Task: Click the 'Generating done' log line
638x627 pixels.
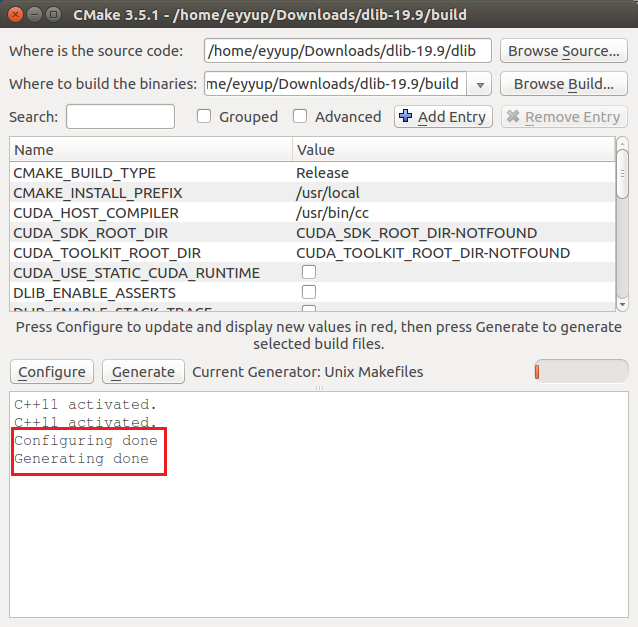Action: [81, 459]
